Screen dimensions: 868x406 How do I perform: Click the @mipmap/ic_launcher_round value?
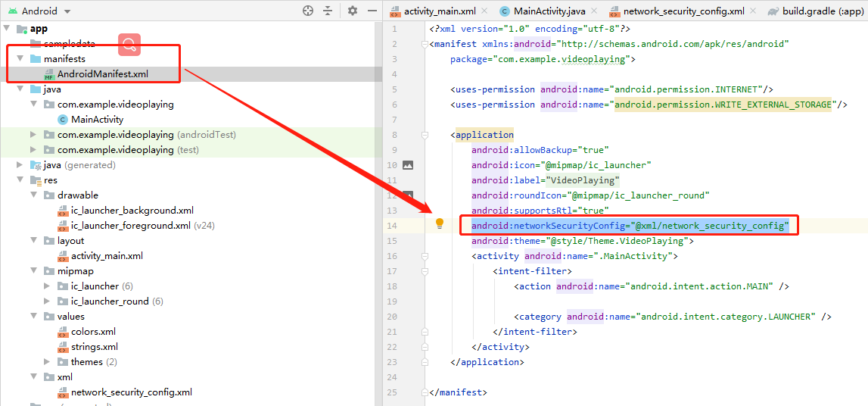(x=638, y=195)
